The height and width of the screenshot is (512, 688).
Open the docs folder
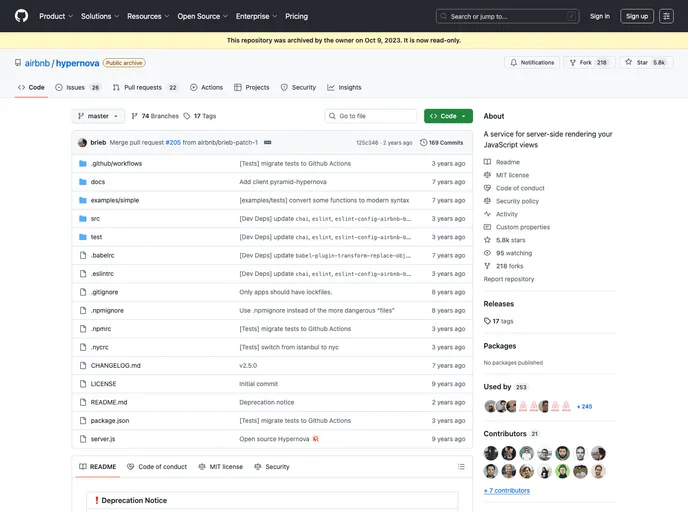pos(98,182)
